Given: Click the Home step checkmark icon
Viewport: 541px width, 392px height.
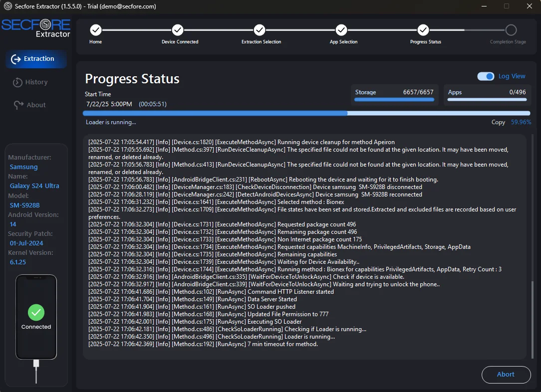Looking at the screenshot, I should (96, 30).
